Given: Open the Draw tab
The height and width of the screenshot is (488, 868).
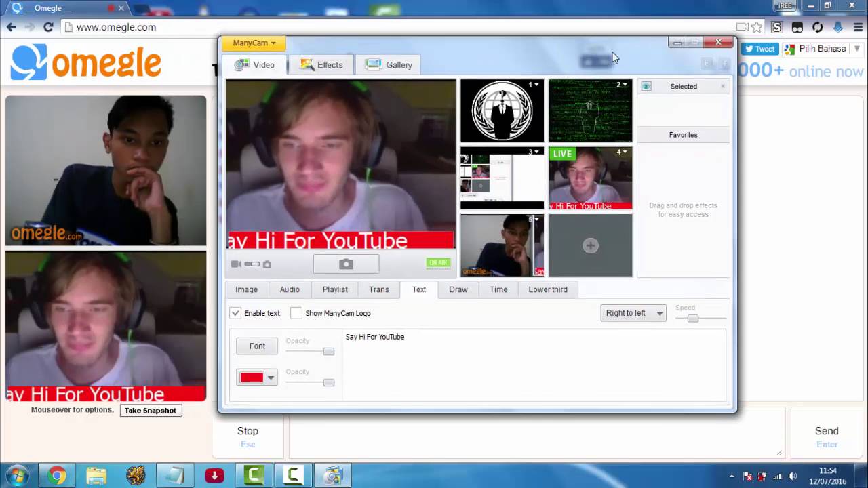Looking at the screenshot, I should click(x=458, y=289).
